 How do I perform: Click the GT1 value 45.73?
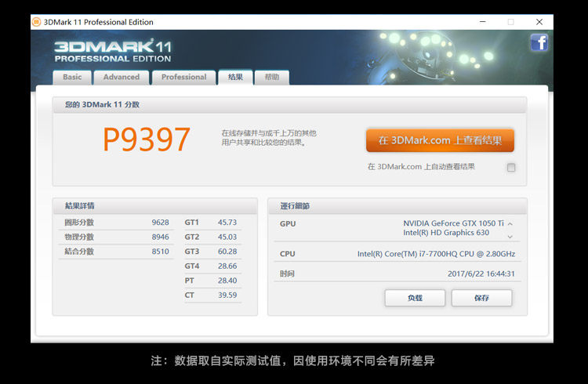(x=227, y=223)
